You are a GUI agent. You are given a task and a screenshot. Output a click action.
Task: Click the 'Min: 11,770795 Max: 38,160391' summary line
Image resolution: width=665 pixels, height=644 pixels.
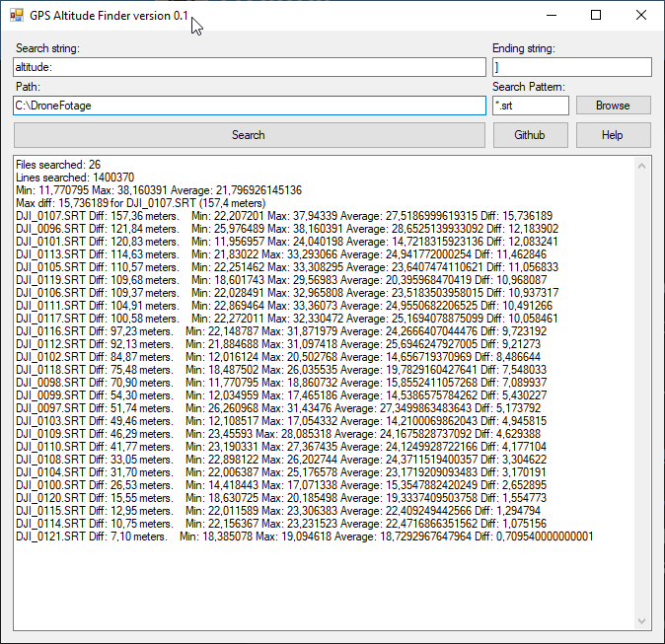159,190
